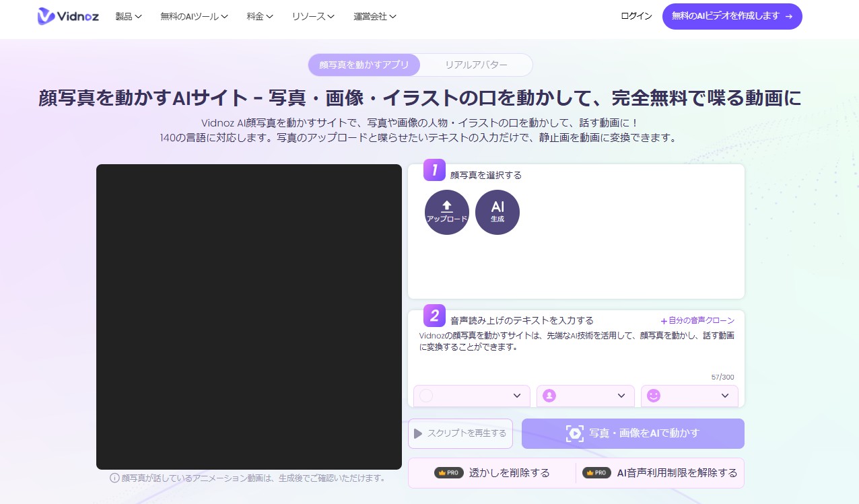
Task: Click the 自分の音声クローン link
Action: 697,320
